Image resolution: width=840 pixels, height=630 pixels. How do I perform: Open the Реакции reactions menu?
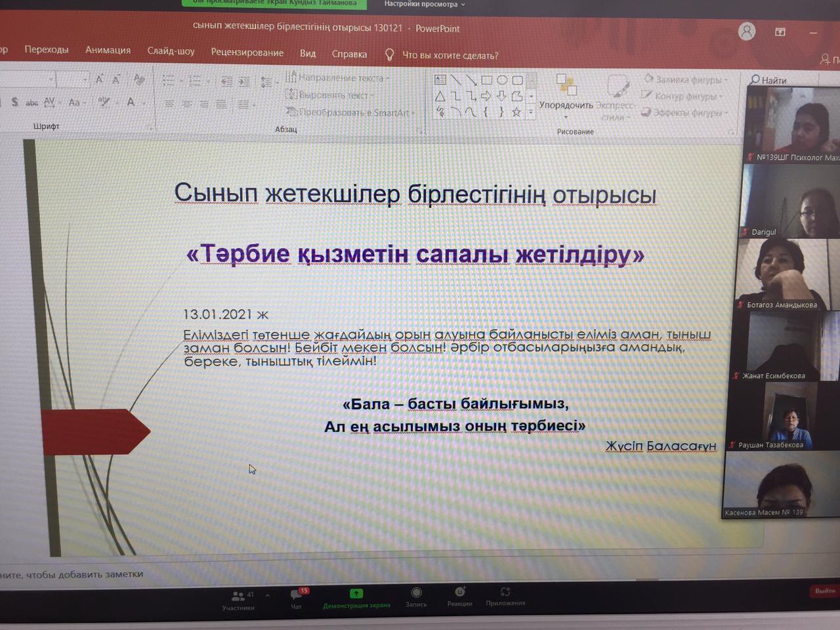459,595
